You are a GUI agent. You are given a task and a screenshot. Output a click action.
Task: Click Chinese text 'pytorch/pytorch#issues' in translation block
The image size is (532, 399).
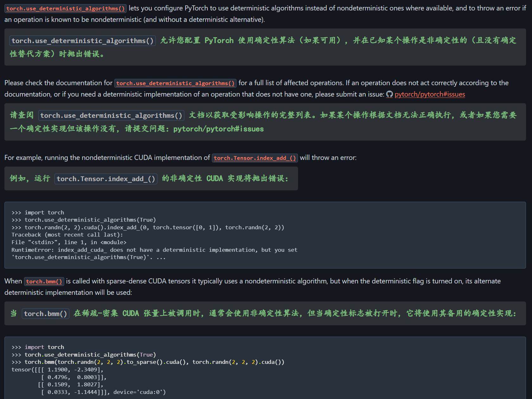[218, 129]
